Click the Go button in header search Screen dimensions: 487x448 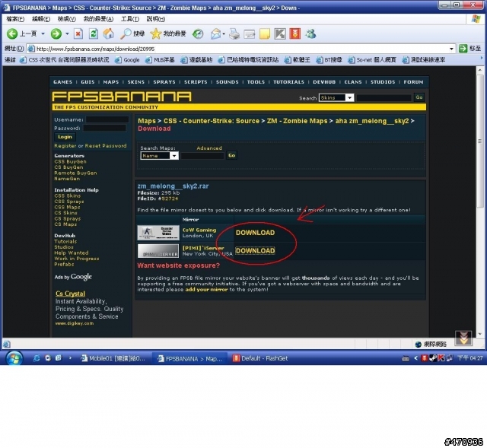419,97
